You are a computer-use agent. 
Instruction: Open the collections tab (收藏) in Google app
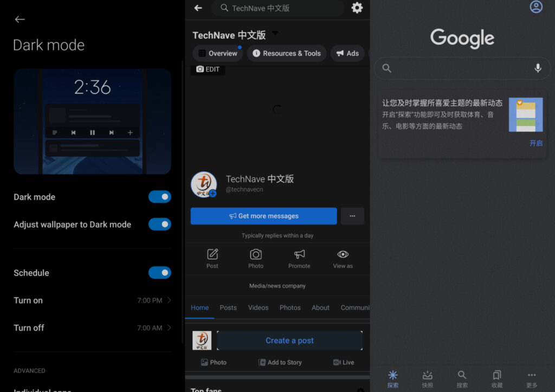(496, 379)
